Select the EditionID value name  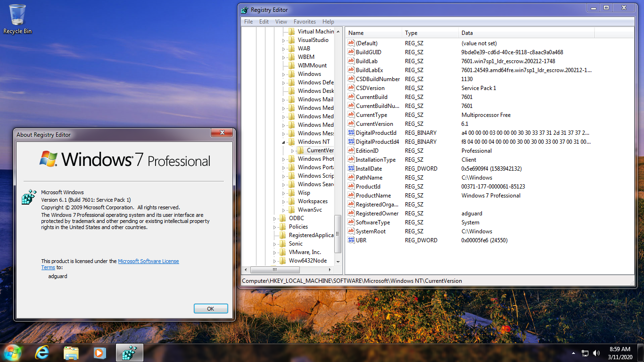(367, 151)
